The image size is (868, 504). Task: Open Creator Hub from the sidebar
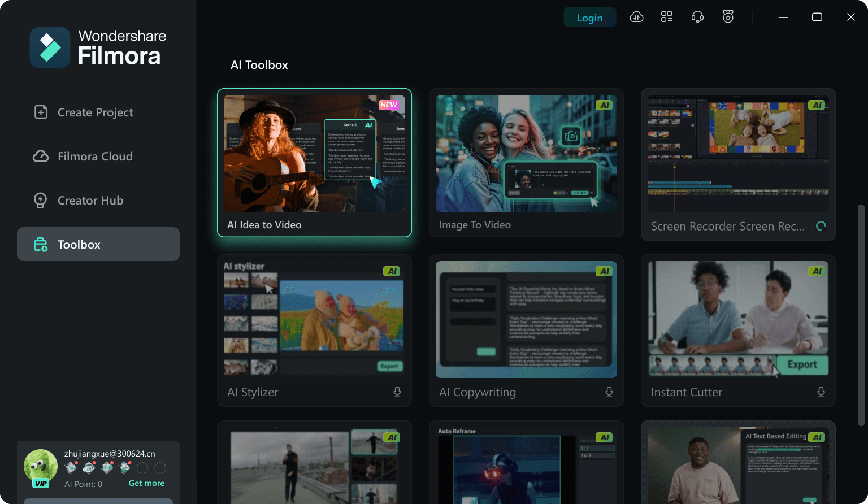[x=98, y=201]
